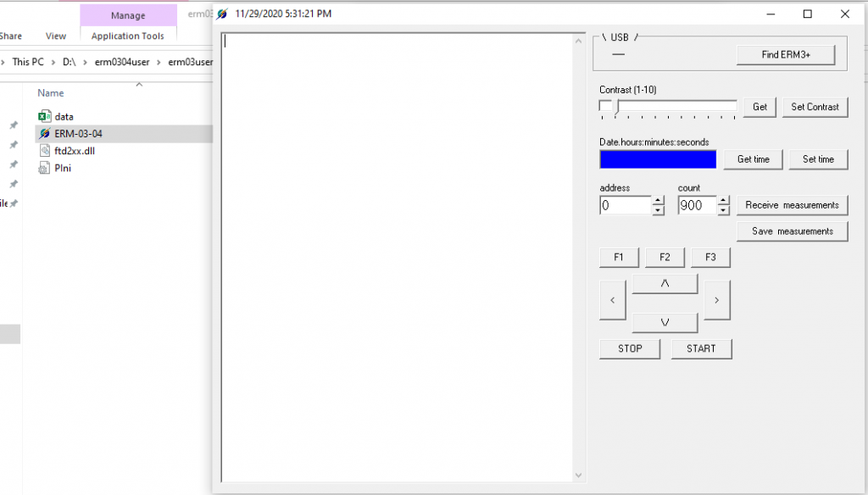Image resolution: width=868 pixels, height=495 pixels.
Task: Open the Application Tools ribbon tab
Action: click(x=127, y=36)
